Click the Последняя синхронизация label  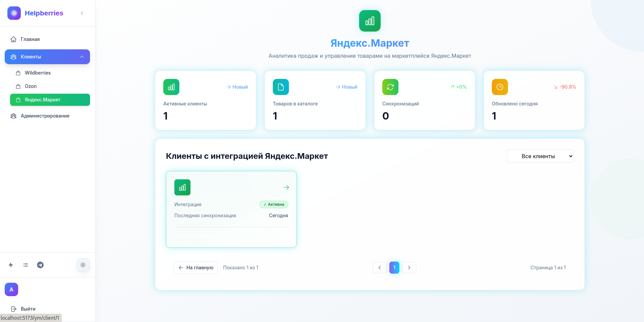coord(205,216)
